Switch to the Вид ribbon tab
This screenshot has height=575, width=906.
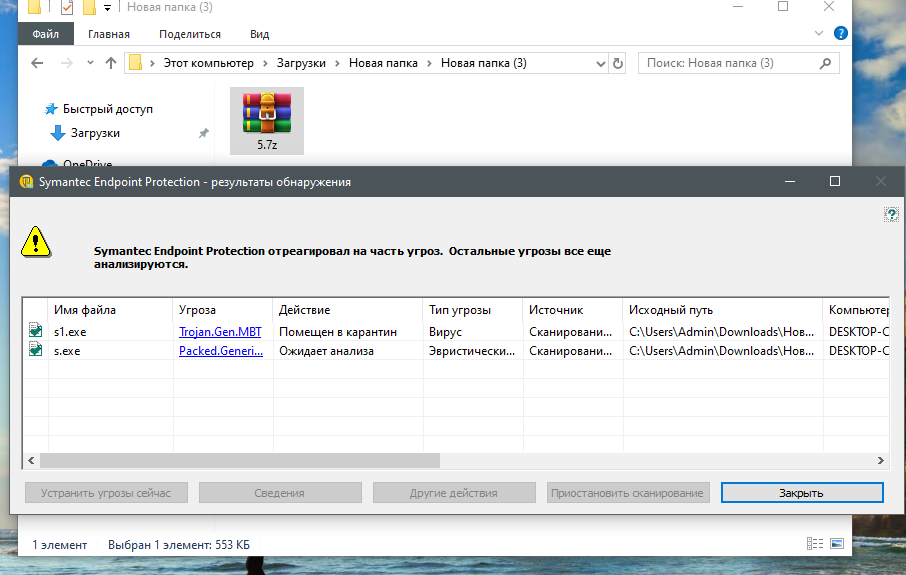259,34
